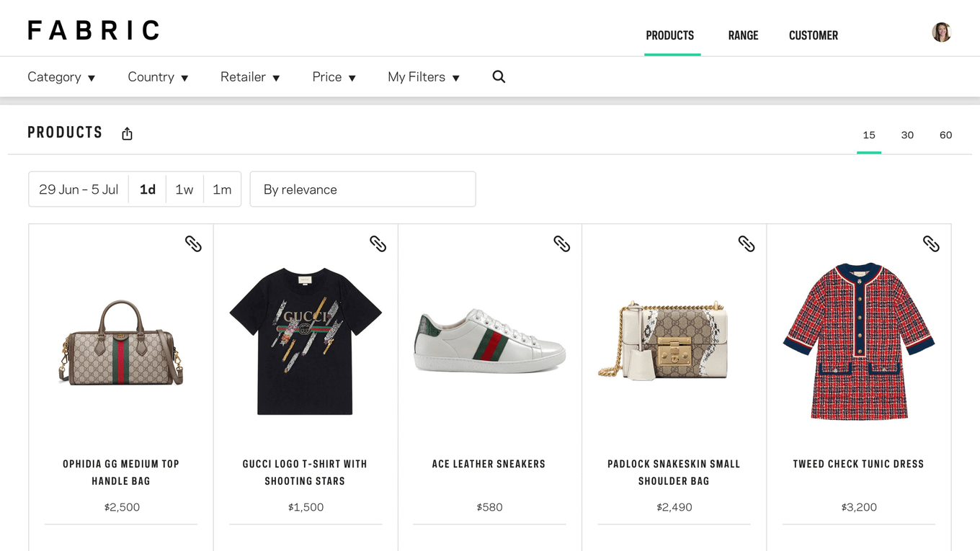Open the By relevance sort dropdown

tap(362, 189)
